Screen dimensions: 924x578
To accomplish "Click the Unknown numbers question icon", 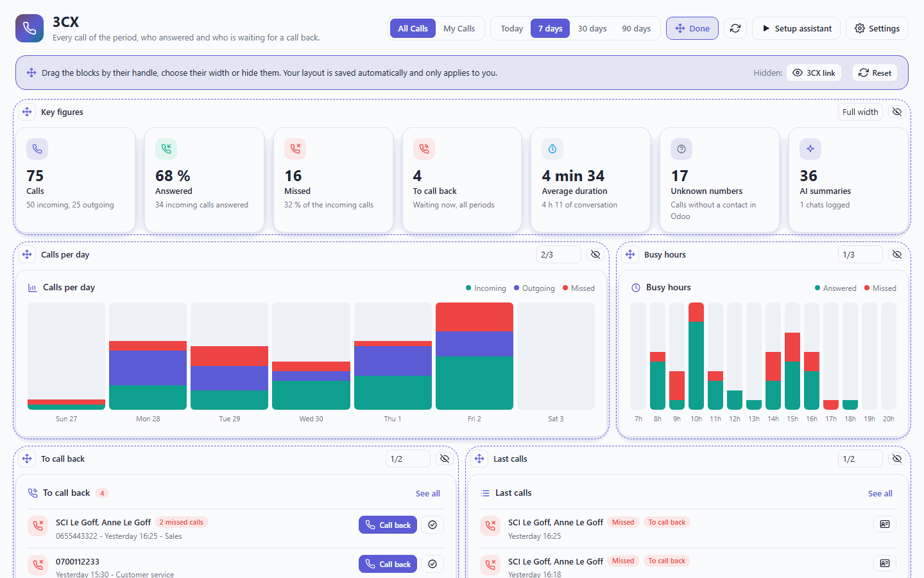I will (x=681, y=149).
